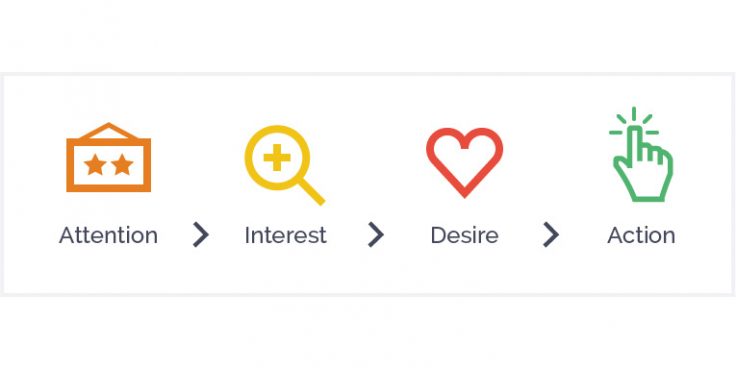Viewport: 736px width, 368px height.
Task: Select the chevron between Desire and Action
Action: click(551, 234)
